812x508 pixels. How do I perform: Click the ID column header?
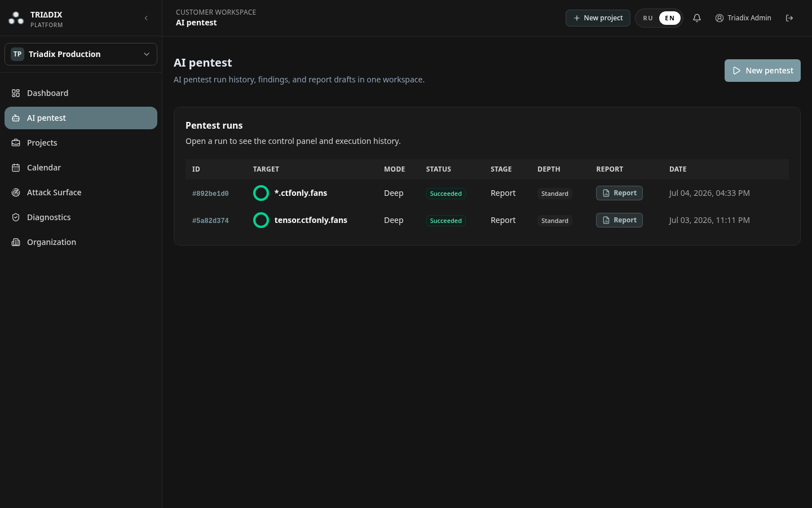(x=196, y=169)
